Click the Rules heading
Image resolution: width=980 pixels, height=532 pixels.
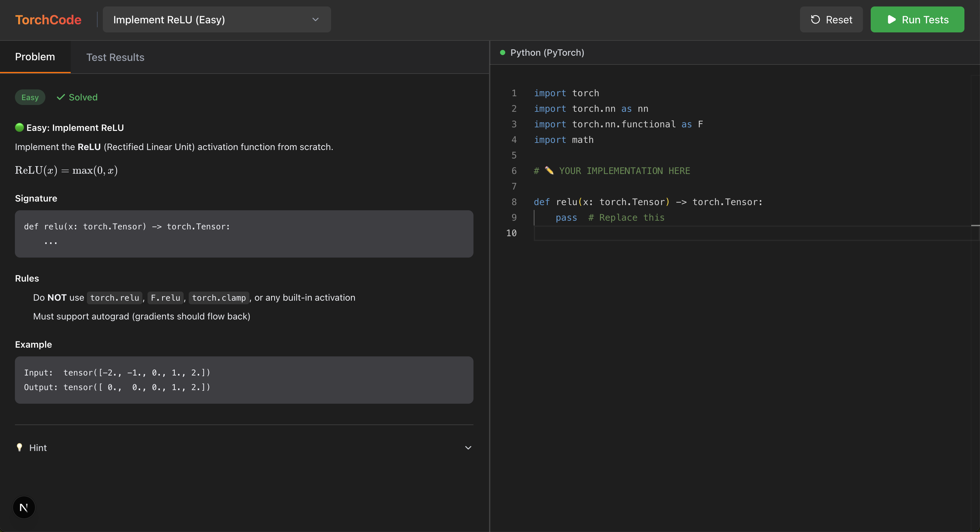coord(27,278)
